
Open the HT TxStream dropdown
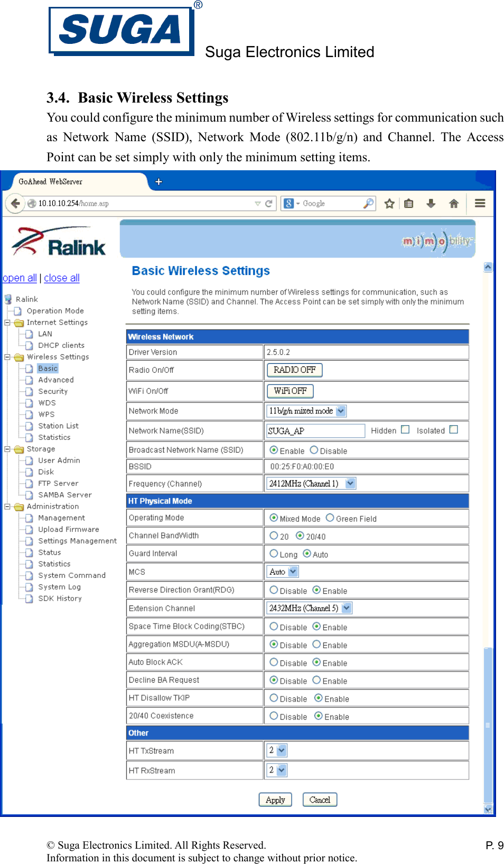(x=277, y=750)
